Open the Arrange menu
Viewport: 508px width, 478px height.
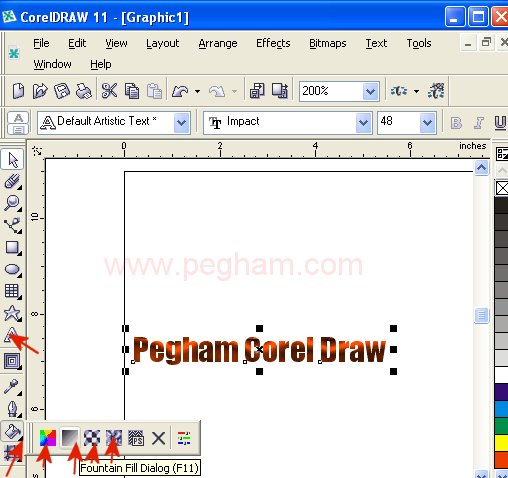click(218, 44)
